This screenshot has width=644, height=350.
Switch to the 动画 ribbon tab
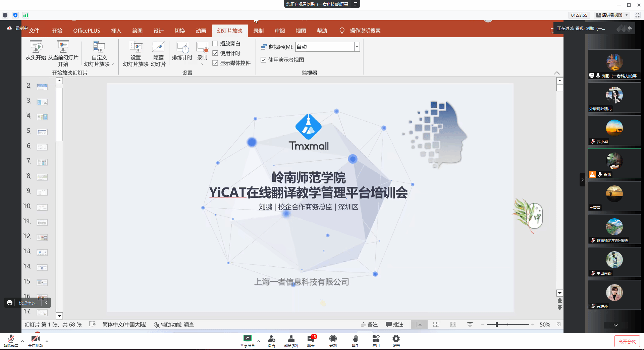201,31
